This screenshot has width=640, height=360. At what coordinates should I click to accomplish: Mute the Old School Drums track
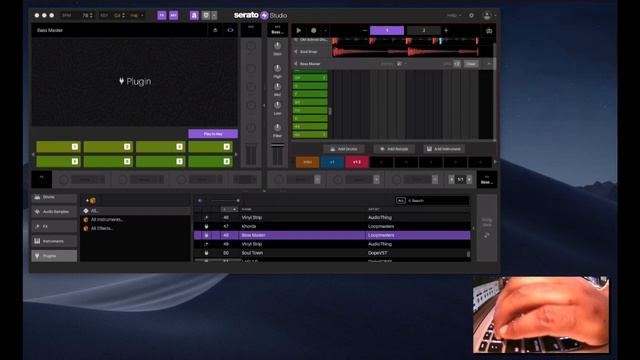click(296, 40)
